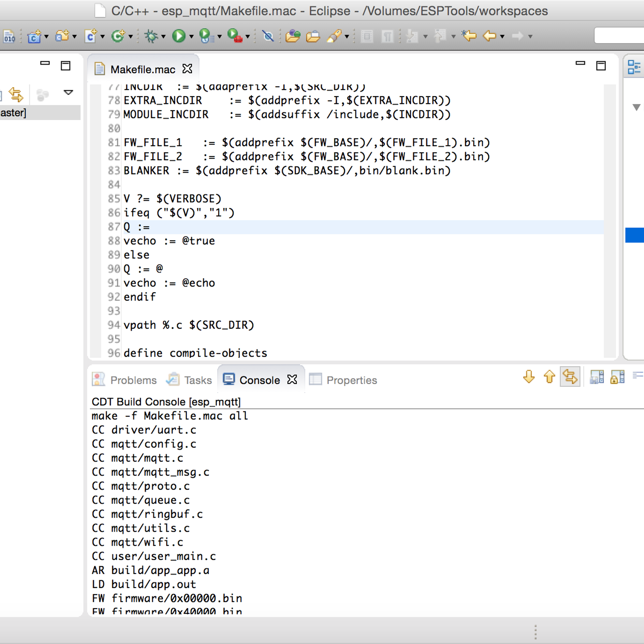Click 'LD build/app.out' console line

(x=144, y=584)
